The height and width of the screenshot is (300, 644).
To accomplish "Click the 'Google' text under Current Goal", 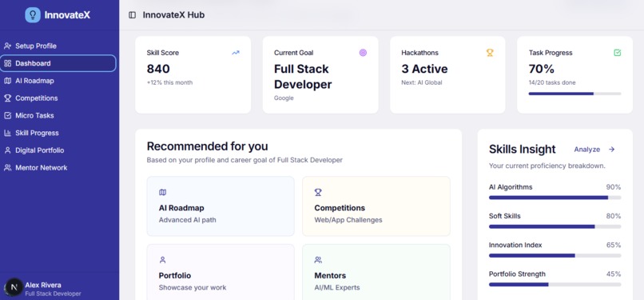I will pyautogui.click(x=284, y=98).
